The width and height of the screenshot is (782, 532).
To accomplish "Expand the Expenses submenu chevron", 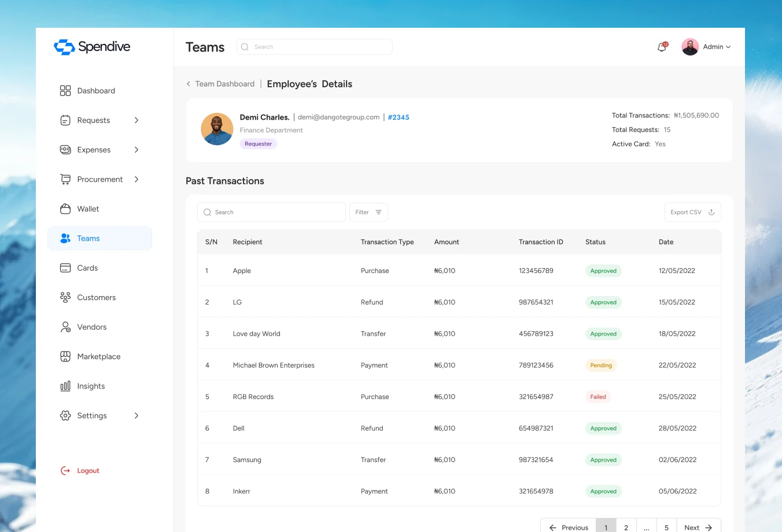I will pos(137,150).
